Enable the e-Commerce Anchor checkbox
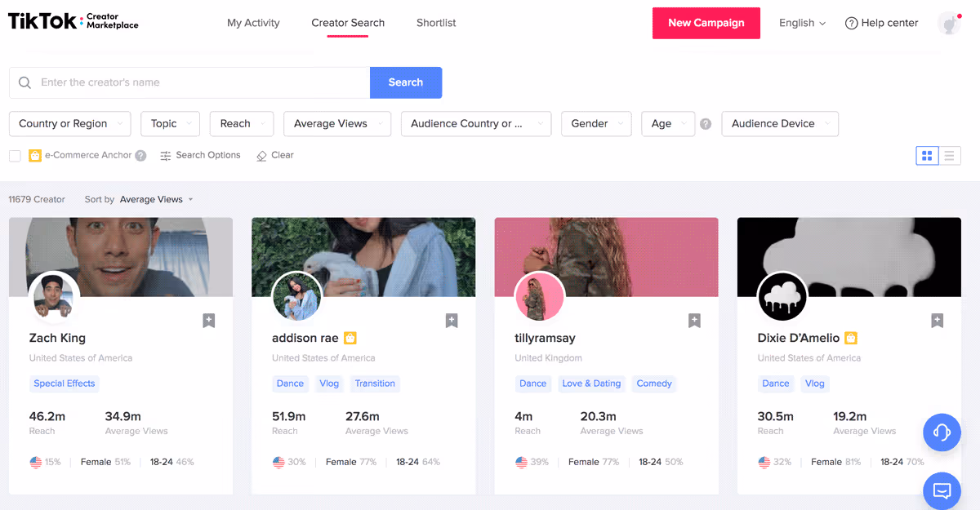Screen dimensions: 980x510 click(15, 155)
